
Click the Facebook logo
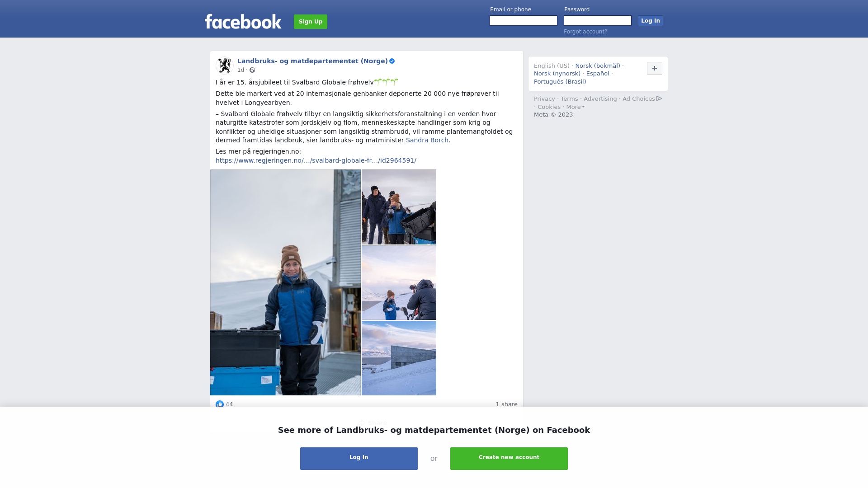(x=243, y=21)
